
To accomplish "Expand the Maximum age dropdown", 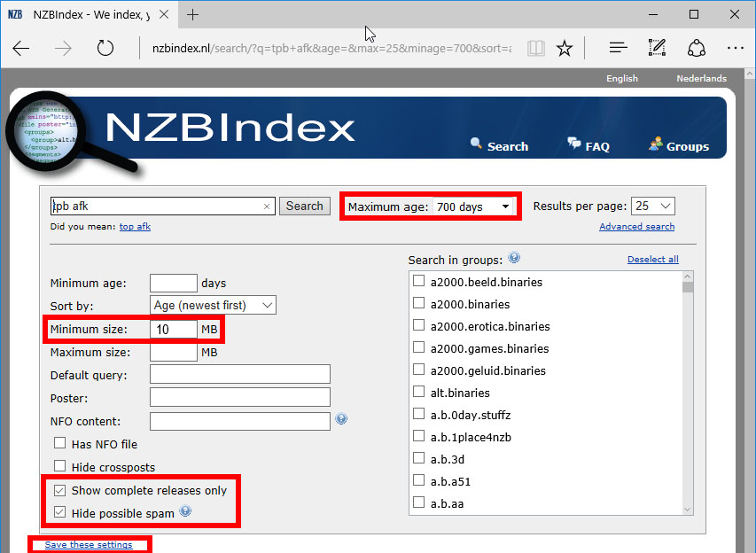I will pos(473,206).
